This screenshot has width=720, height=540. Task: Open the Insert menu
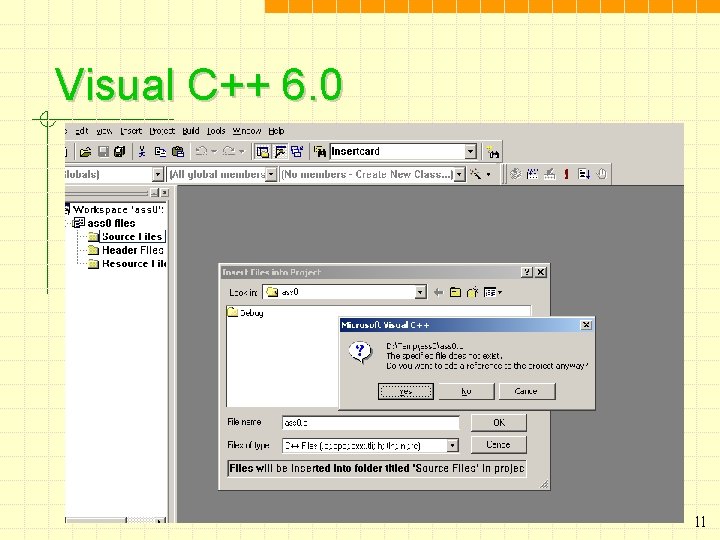[x=131, y=131]
